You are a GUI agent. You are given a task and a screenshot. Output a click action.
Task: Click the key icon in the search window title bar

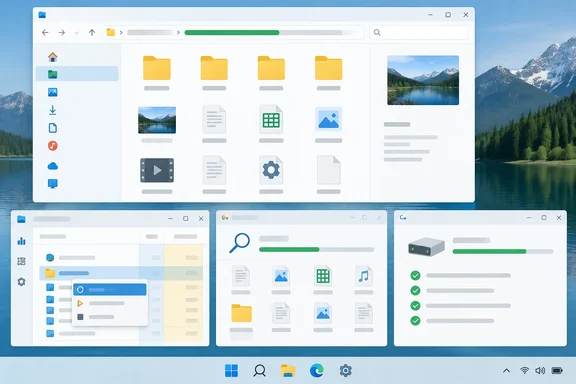click(x=225, y=218)
